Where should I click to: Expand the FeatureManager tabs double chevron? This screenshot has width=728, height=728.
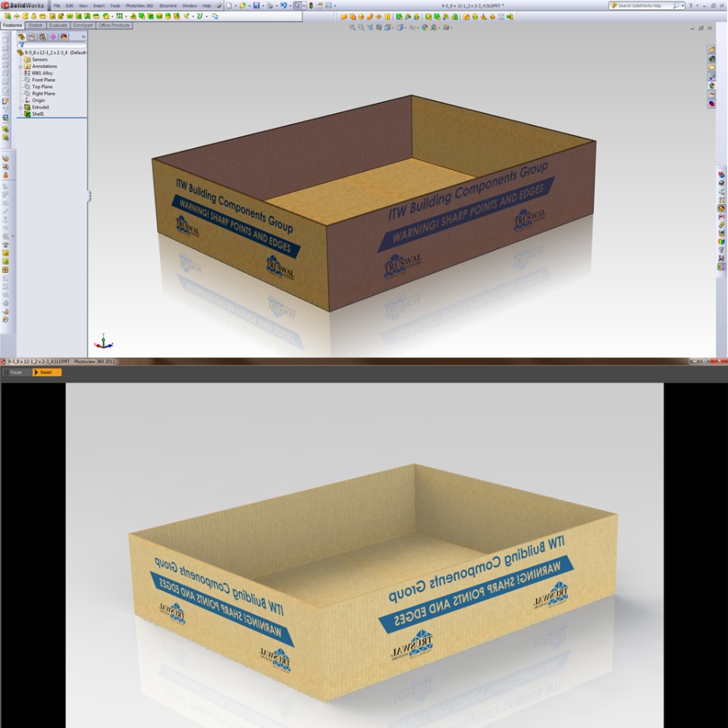point(83,36)
